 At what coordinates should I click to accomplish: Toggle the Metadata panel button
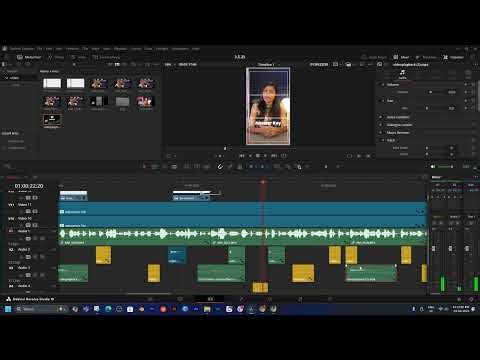[426, 57]
